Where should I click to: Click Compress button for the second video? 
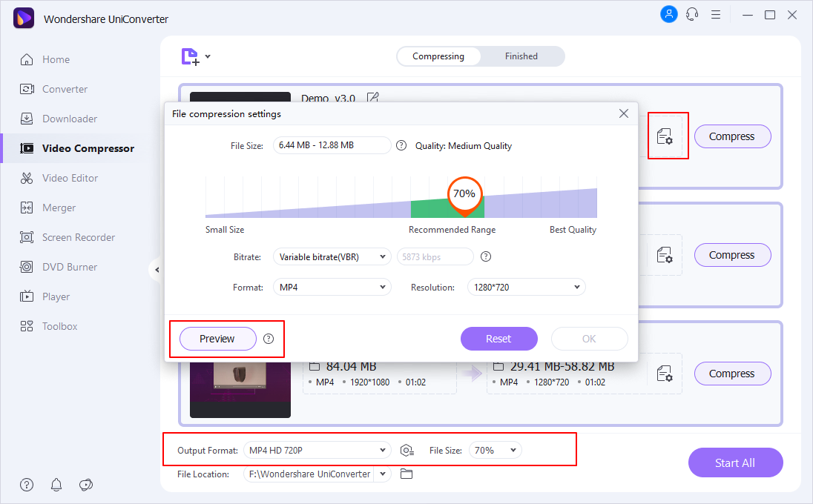(732, 256)
